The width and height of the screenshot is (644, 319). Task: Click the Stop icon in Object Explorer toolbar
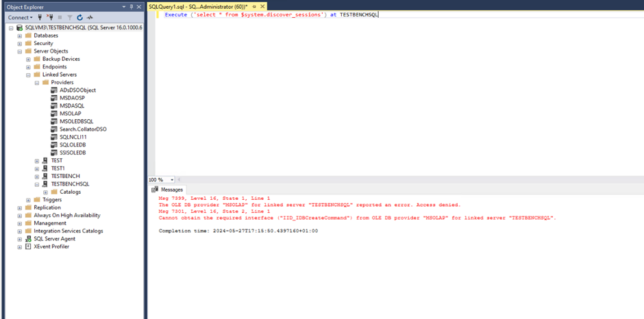click(60, 18)
